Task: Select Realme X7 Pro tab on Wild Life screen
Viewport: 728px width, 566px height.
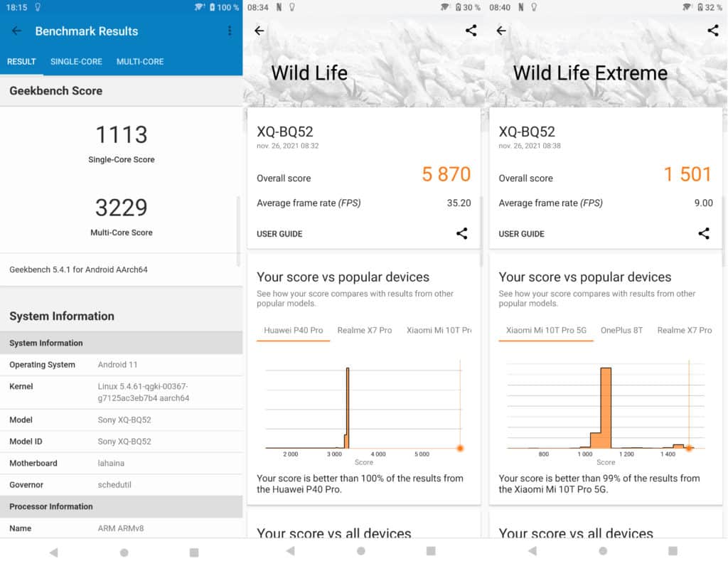Action: pos(365,330)
